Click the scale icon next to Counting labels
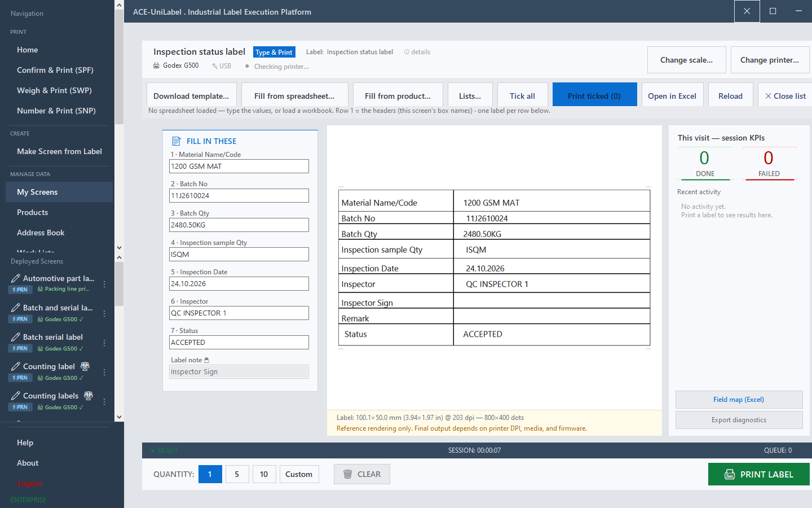The width and height of the screenshot is (812, 508). (x=89, y=396)
